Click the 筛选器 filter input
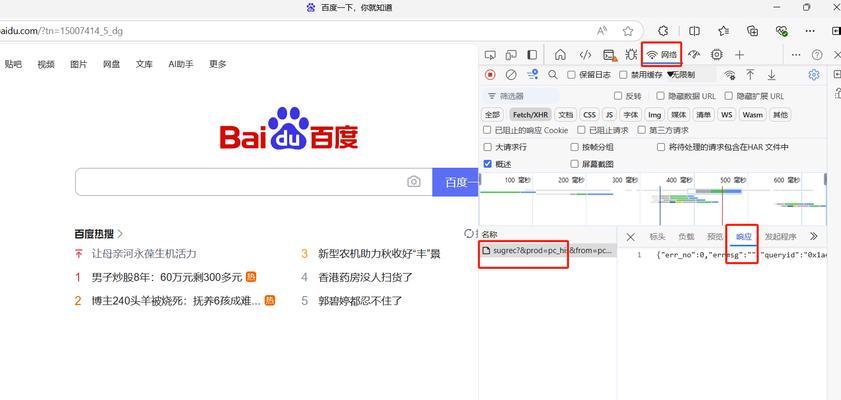Image resolution: width=841 pixels, height=400 pixels. tap(520, 96)
